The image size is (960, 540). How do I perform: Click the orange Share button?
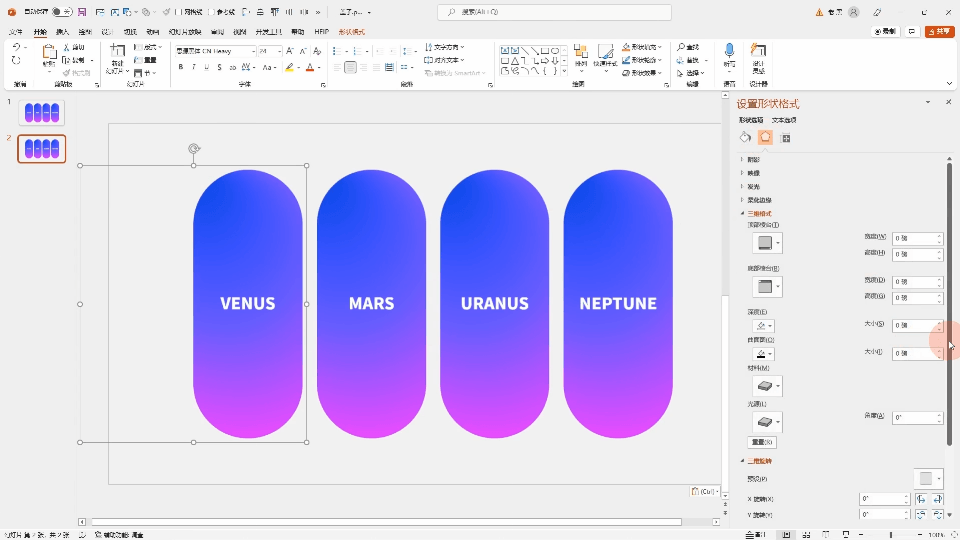click(x=939, y=32)
